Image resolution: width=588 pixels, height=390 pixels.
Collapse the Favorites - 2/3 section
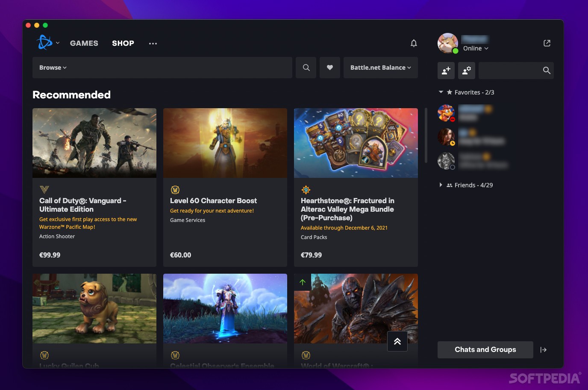(x=441, y=92)
